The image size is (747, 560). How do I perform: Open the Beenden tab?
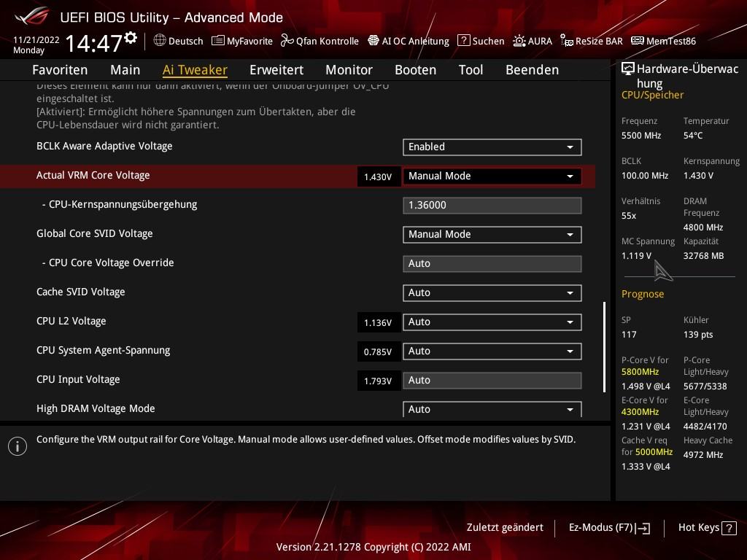(532, 70)
